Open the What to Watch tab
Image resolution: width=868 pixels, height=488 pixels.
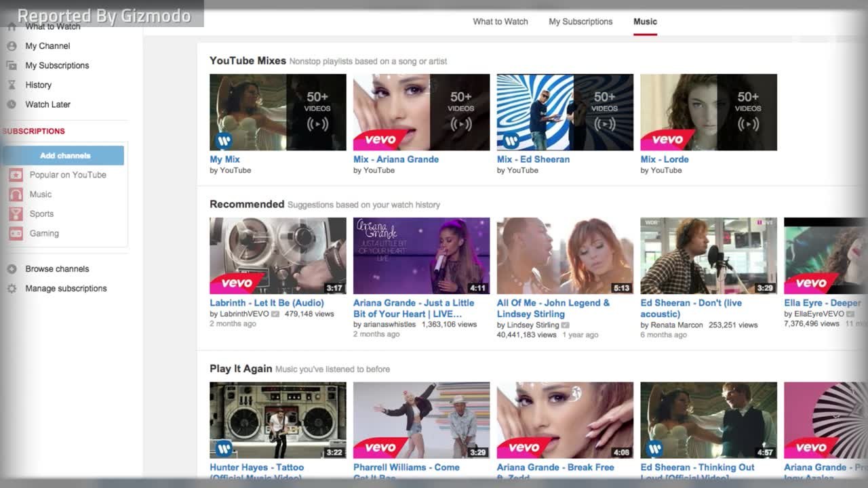tap(500, 22)
